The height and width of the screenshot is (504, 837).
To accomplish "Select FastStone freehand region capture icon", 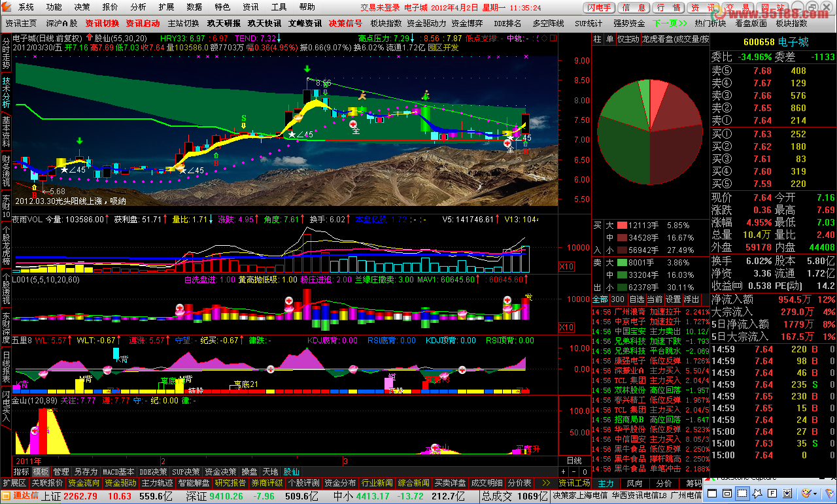I will [x=757, y=494].
